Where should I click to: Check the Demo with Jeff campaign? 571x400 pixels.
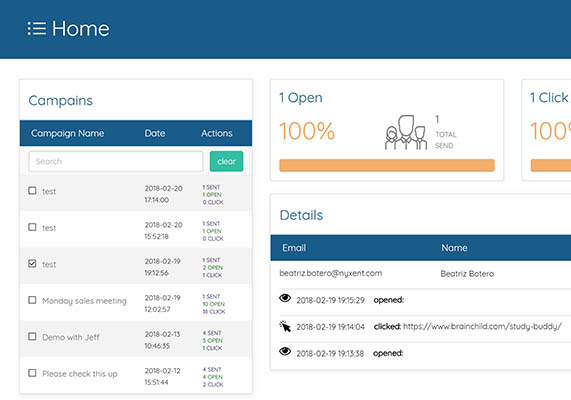[x=32, y=336]
